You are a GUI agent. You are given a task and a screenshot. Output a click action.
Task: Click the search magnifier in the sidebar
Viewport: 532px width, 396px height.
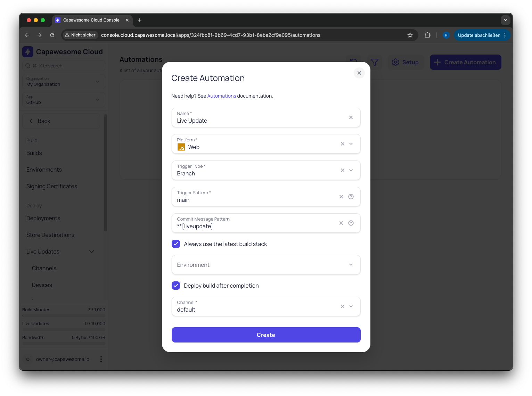pyautogui.click(x=27, y=66)
